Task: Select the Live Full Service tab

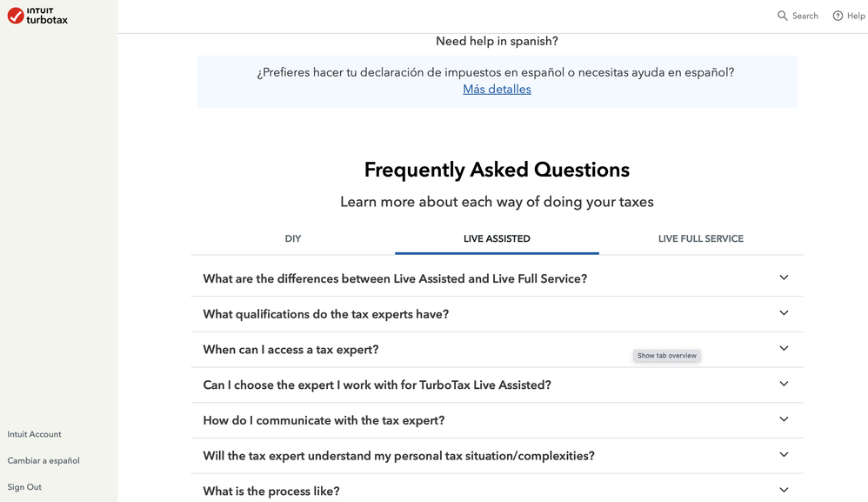Action: 701,238
